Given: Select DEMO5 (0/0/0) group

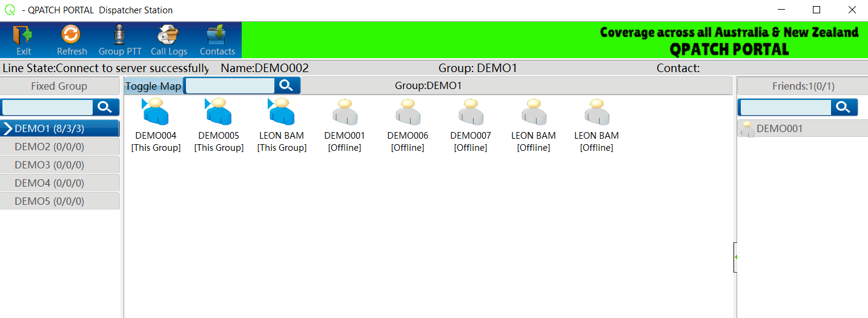Looking at the screenshot, I should (x=60, y=201).
